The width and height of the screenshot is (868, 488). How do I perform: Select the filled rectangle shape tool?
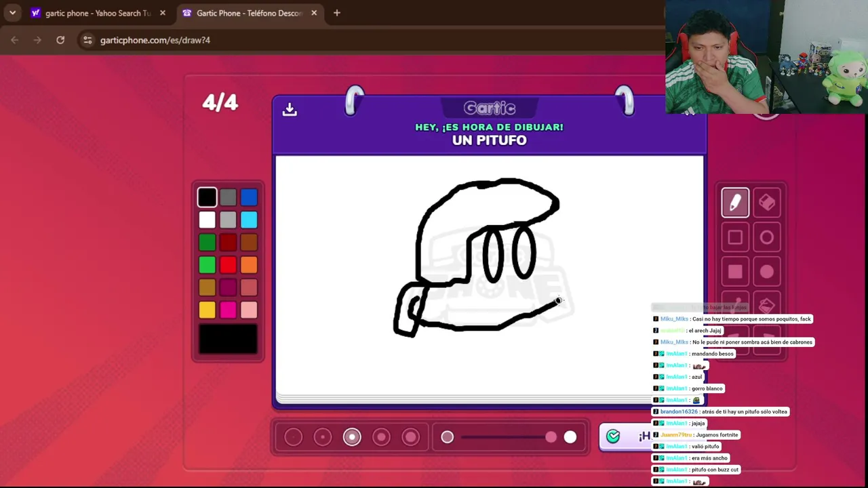pyautogui.click(x=735, y=272)
